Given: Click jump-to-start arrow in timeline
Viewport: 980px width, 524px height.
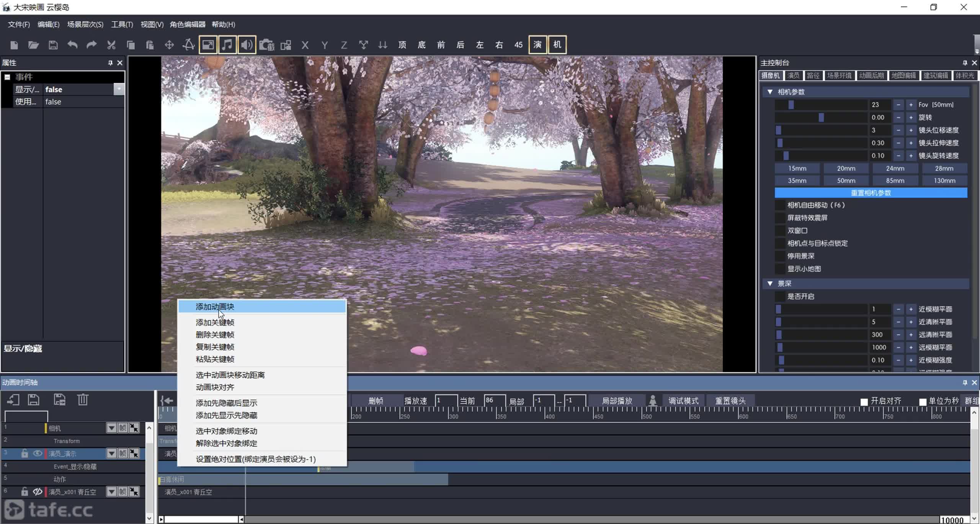Looking at the screenshot, I should click(x=167, y=400).
